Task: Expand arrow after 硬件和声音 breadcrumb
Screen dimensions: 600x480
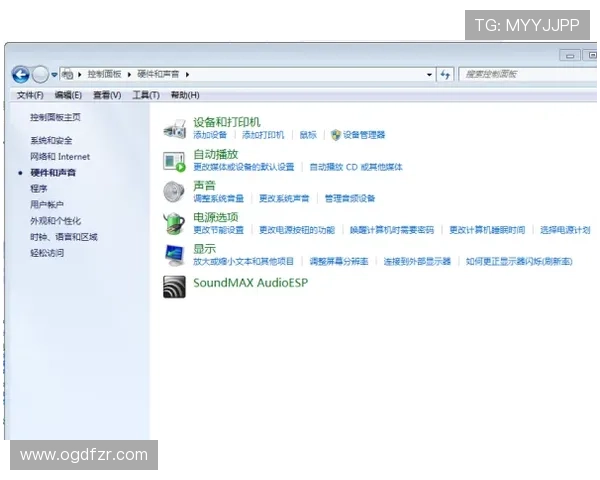Action: point(187,74)
